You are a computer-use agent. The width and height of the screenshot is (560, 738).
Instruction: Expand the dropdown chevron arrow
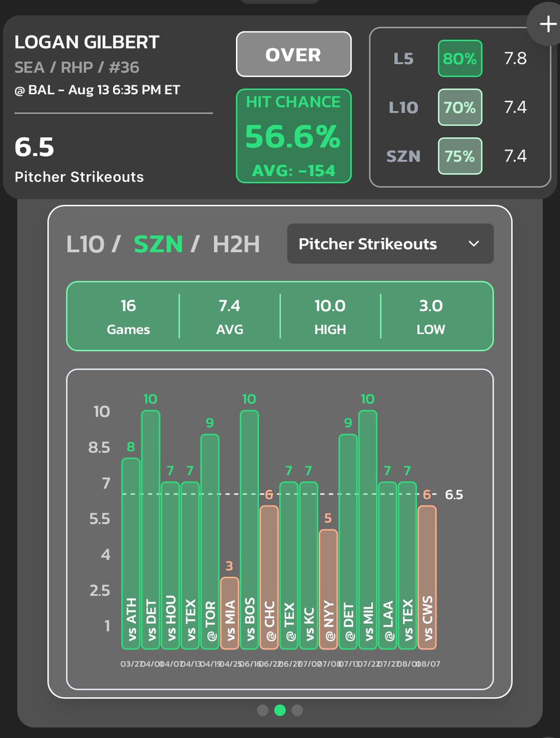coord(473,244)
